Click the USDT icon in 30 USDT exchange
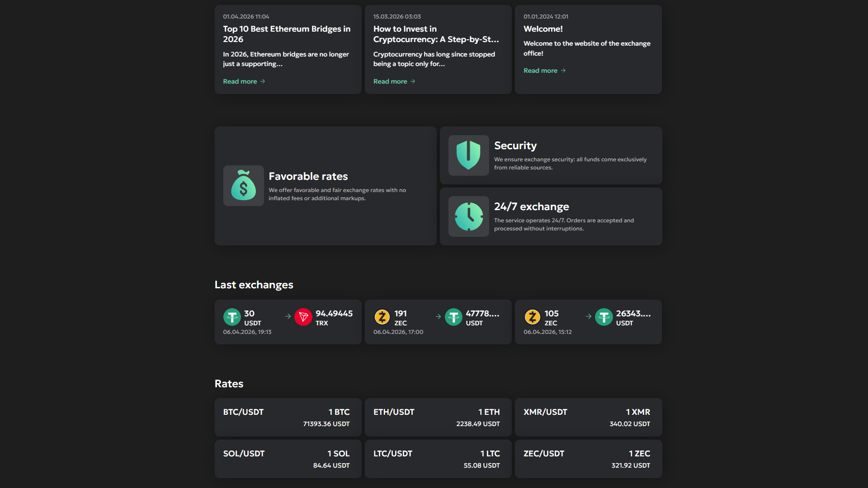This screenshot has width=868, height=488. 232,317
